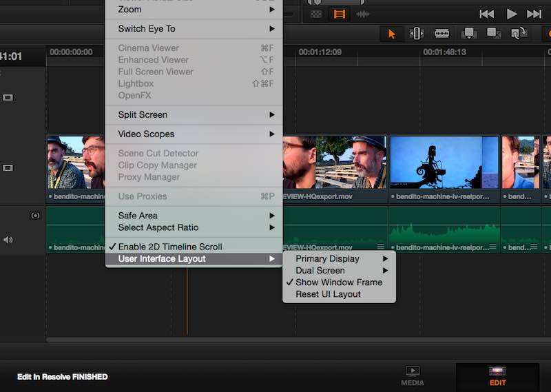Image resolution: width=551 pixels, height=392 pixels.
Task: Mute the audio track speaker icon
Action: pyautogui.click(x=8, y=240)
